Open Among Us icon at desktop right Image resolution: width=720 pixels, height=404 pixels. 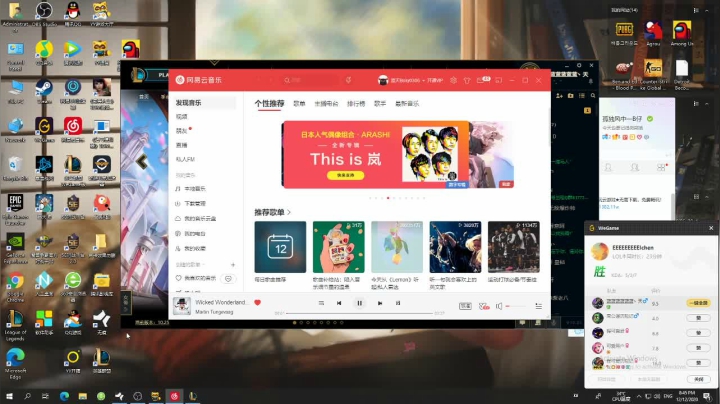pos(682,34)
